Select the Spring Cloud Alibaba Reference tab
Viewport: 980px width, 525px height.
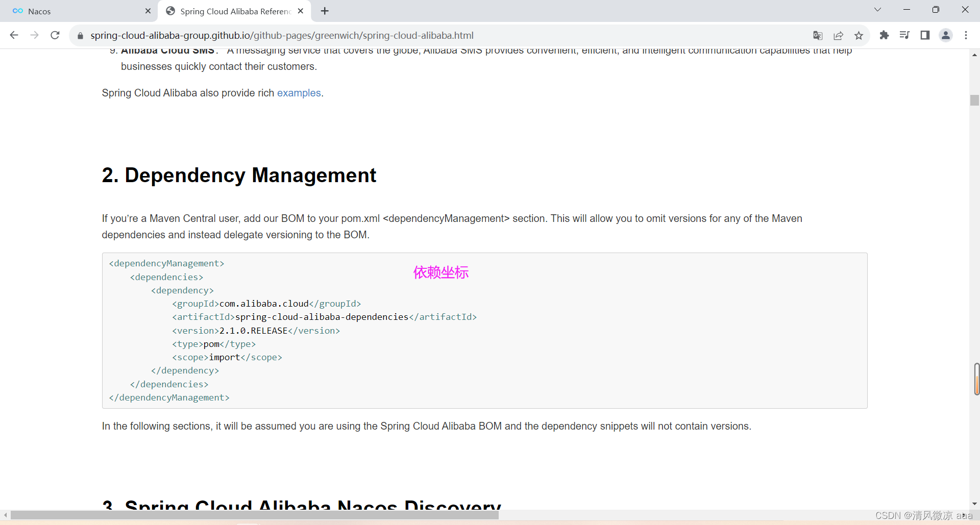pos(235,11)
